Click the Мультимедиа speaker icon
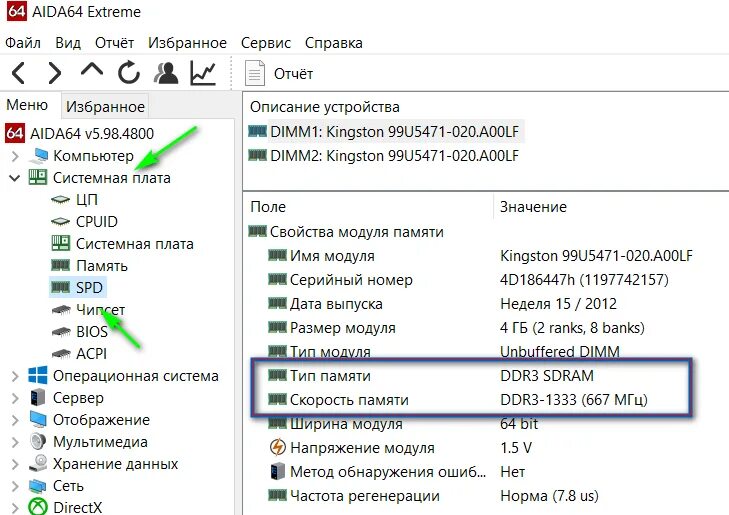Screen dimensions: 729x515 pos(38,441)
